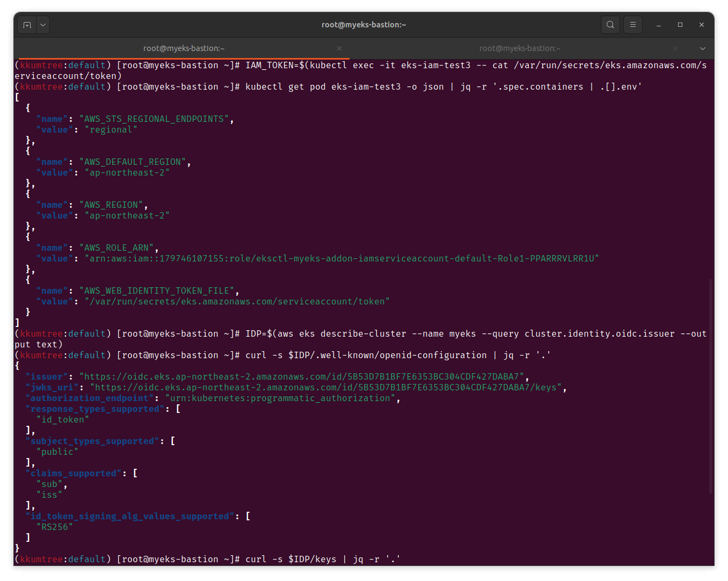Viewport: 728px width, 581px height.
Task: Click the subject_types_supported key
Action: pyautogui.click(x=92, y=441)
